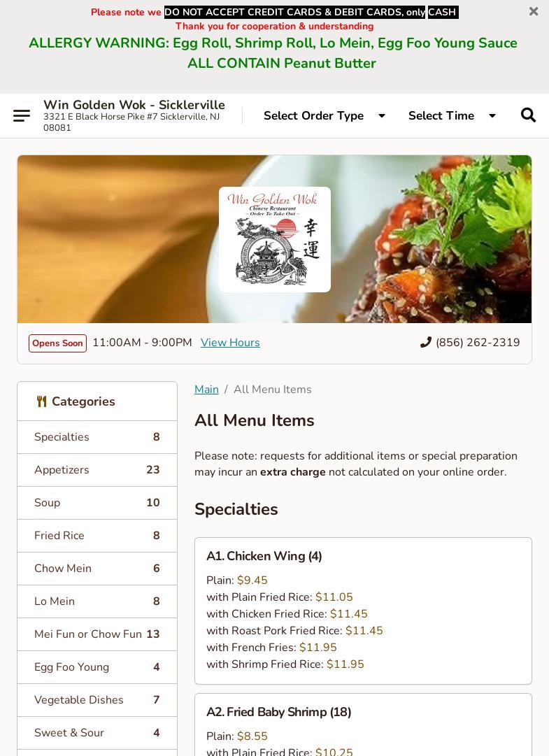Click the View Hours link
Viewport: 549px width, 756px height.
click(230, 342)
